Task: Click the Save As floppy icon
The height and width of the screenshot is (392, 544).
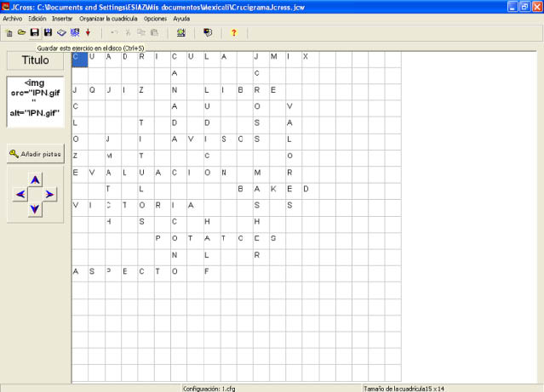Action: click(x=48, y=32)
